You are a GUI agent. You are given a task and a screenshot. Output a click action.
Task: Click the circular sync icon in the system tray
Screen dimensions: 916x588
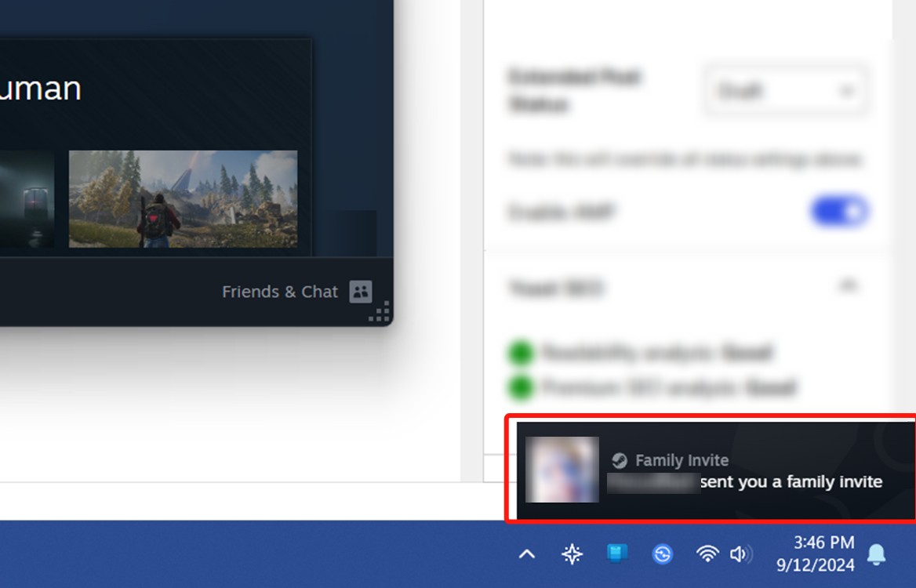pos(662,554)
